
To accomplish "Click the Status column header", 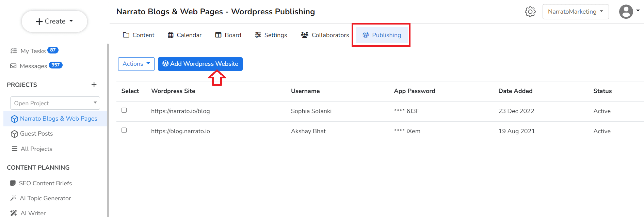I will [602, 91].
